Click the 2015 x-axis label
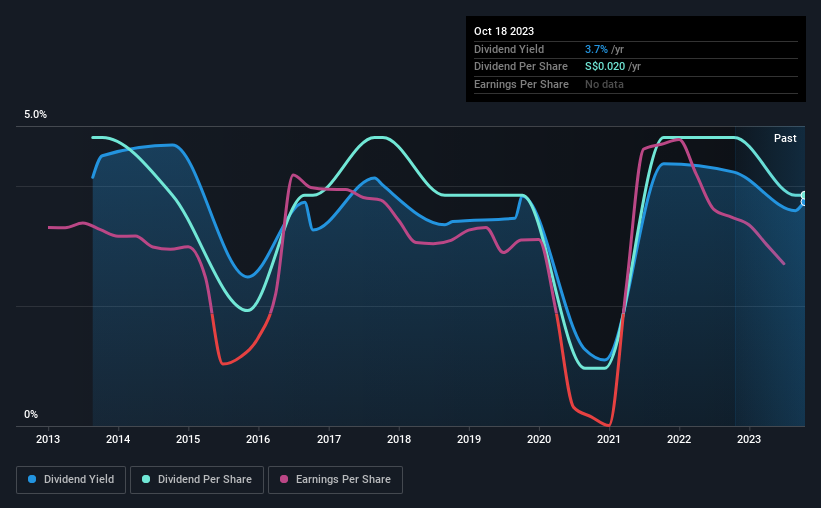Image resolution: width=821 pixels, height=508 pixels. pos(188,439)
